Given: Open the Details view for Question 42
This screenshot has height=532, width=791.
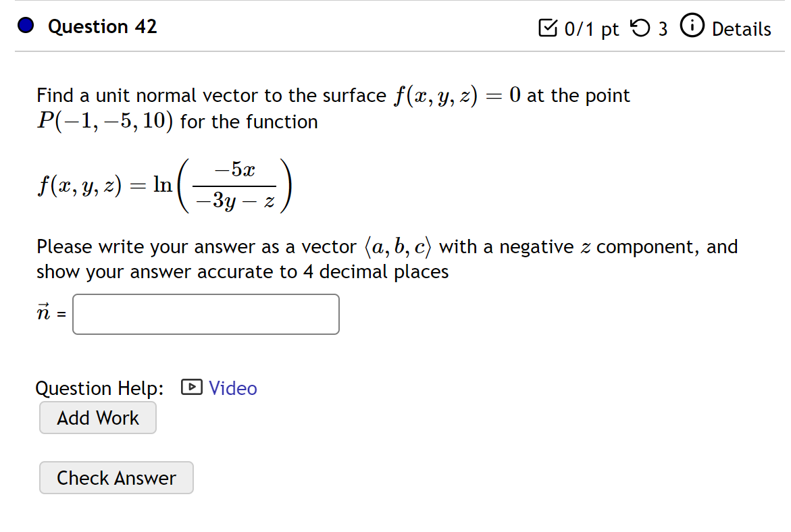Looking at the screenshot, I should coord(741,28).
